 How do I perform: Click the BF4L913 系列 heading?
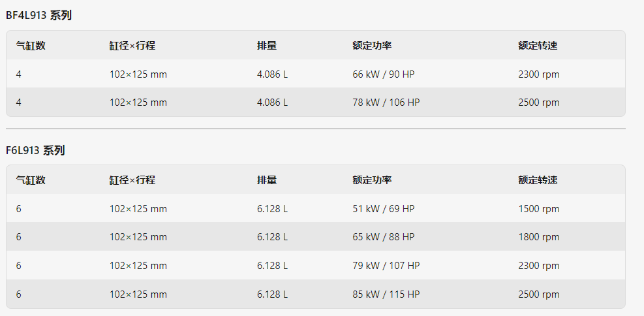(x=38, y=16)
